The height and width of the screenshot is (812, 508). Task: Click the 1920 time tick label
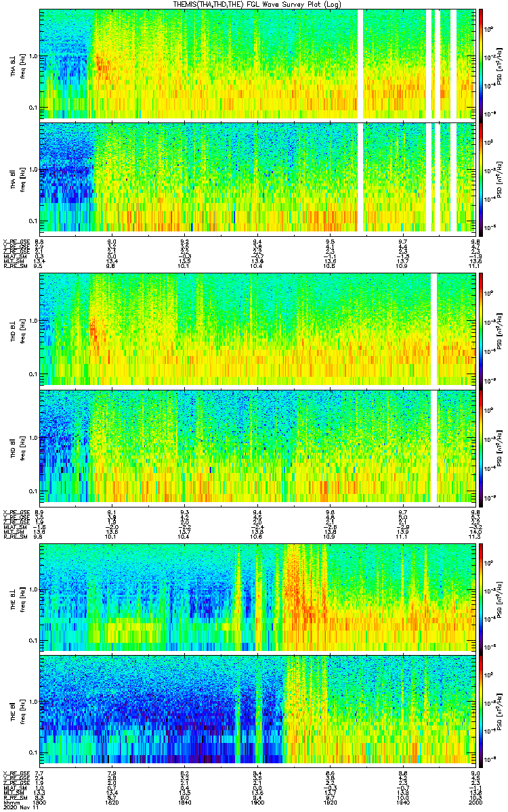pos(330,802)
